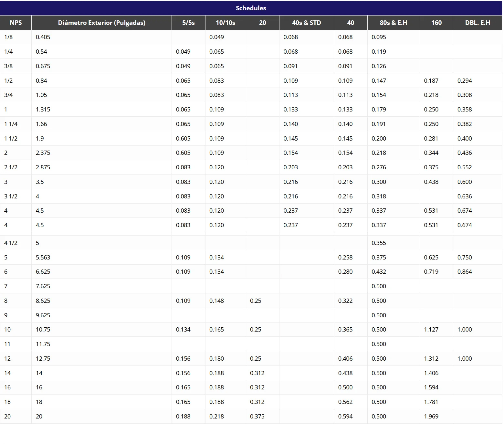
Task: Select the 5/5s schedule column header
Action: [188, 23]
